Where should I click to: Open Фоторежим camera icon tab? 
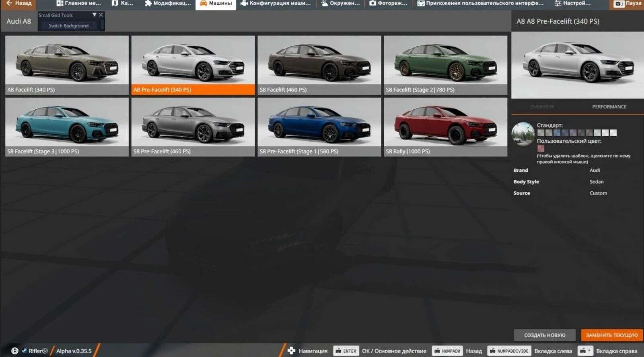[372, 4]
